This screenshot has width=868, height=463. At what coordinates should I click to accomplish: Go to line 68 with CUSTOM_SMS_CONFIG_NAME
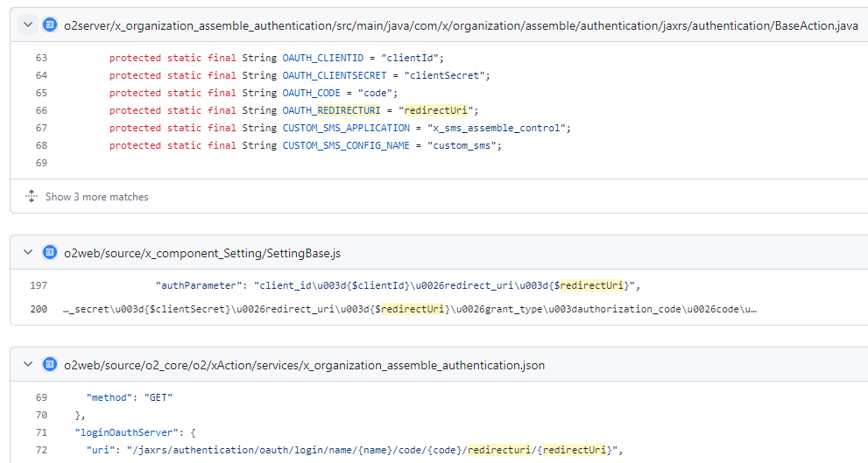click(42, 145)
